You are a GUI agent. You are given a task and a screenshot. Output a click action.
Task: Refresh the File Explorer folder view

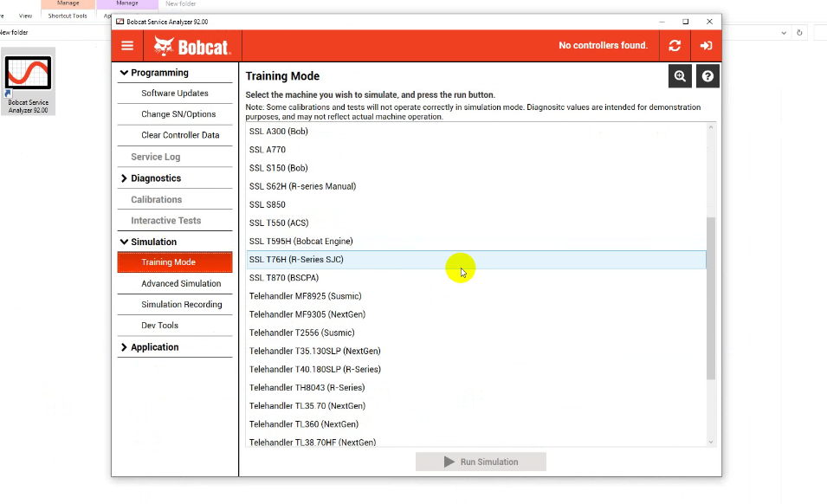click(799, 33)
